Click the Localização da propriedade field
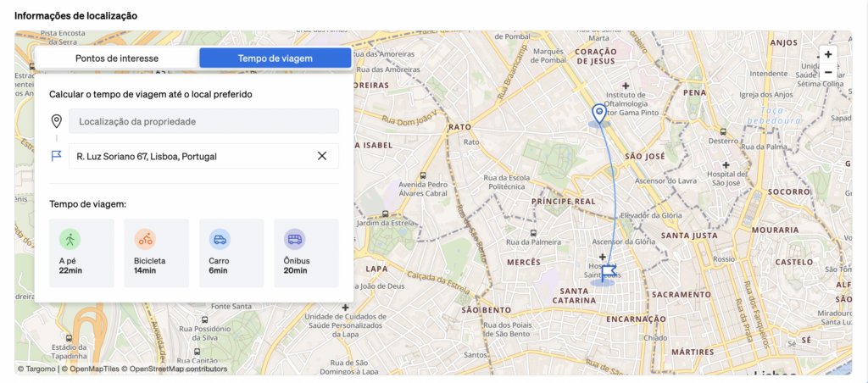868x383 pixels. point(203,121)
